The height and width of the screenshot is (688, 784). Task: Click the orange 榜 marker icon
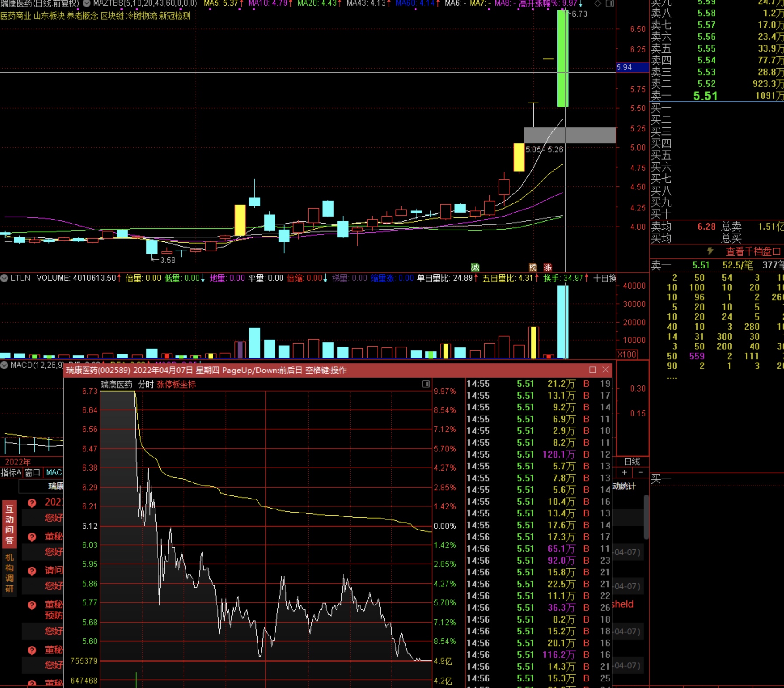[x=533, y=267]
